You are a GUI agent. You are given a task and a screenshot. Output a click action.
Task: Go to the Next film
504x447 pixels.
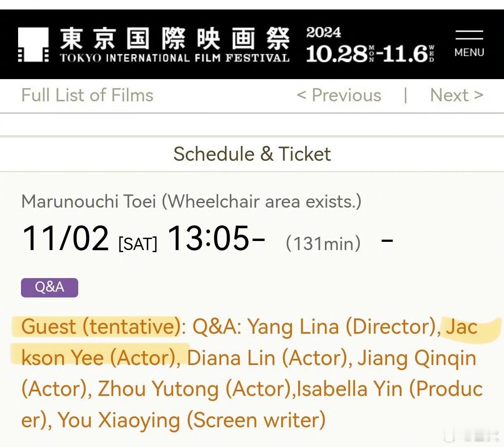point(456,96)
